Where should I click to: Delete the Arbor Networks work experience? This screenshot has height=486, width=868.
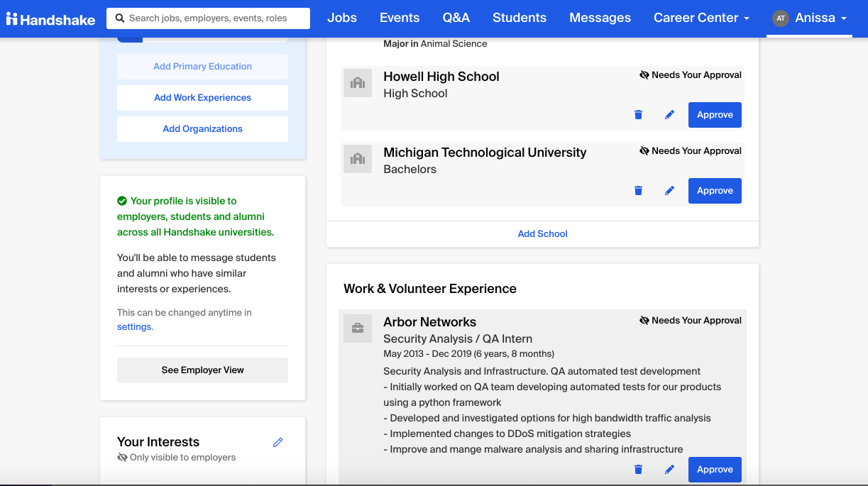(638, 469)
